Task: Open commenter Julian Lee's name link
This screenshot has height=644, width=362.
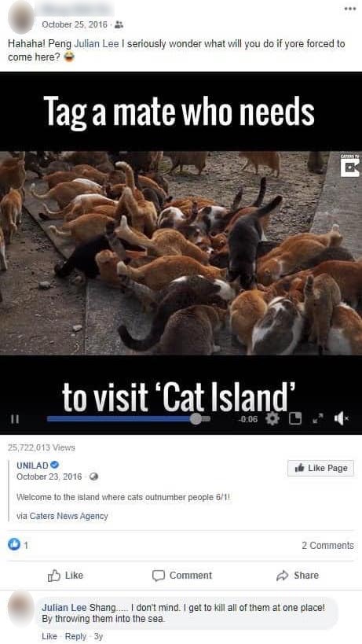Action: (64, 607)
